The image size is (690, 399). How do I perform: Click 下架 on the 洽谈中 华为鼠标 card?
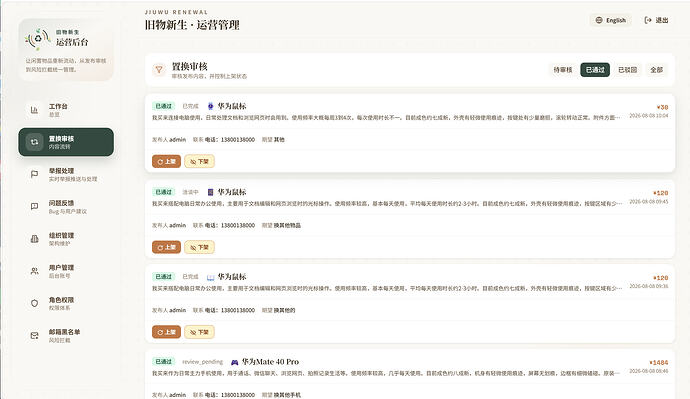[199, 247]
